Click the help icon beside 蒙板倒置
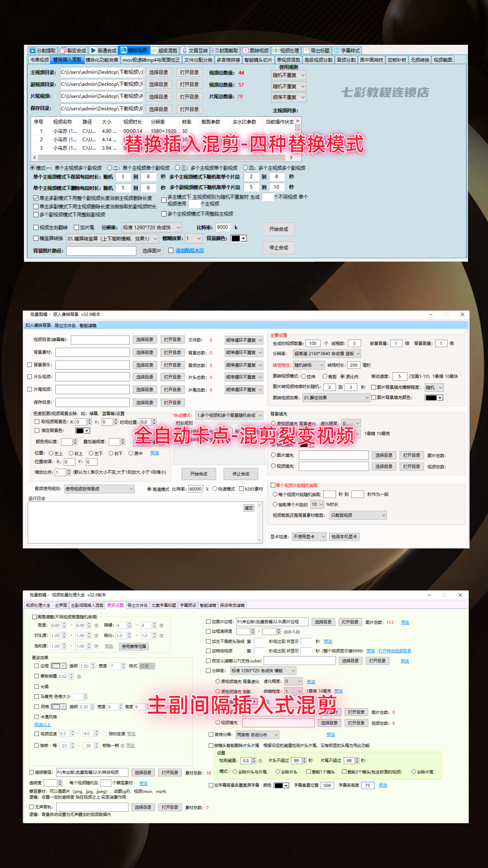This screenshot has width=488, height=868. (79, 677)
